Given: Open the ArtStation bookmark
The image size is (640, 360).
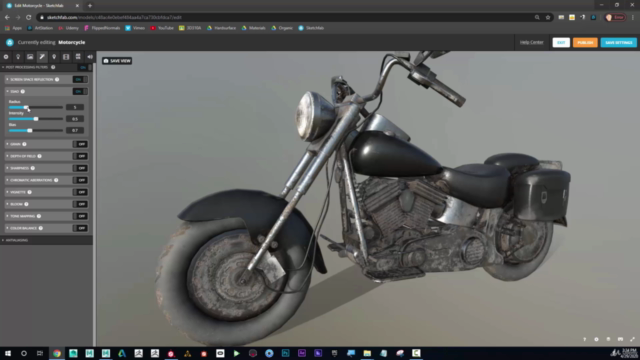Looking at the screenshot, I should [40, 28].
